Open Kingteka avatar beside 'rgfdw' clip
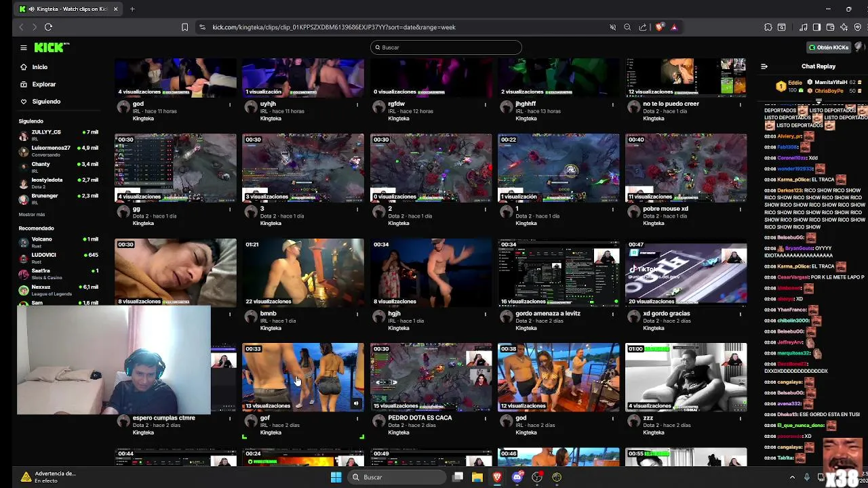Screen dimensions: 868x488 coord(378,107)
